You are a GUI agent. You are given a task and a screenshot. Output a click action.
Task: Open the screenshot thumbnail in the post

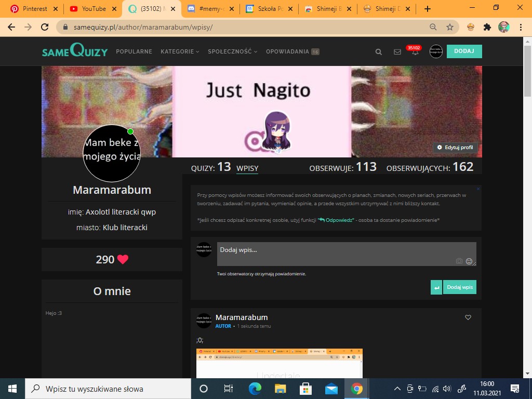pyautogui.click(x=280, y=363)
